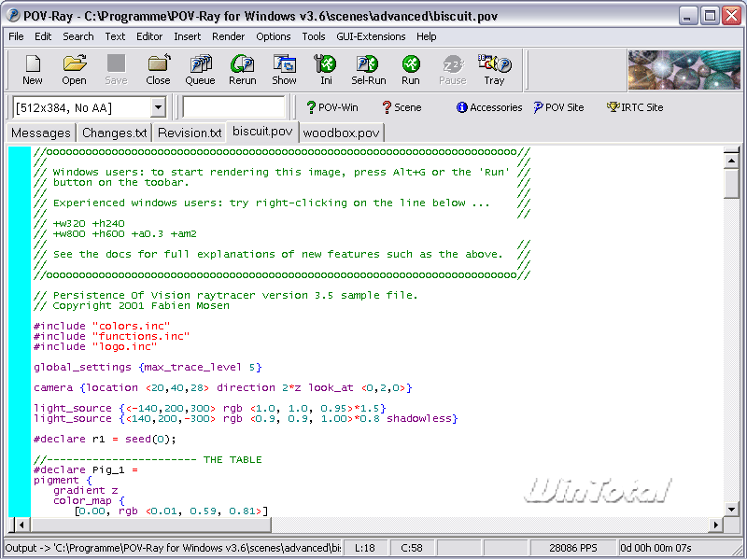
Task: Click the Pause toolbar icon
Action: 453,69
